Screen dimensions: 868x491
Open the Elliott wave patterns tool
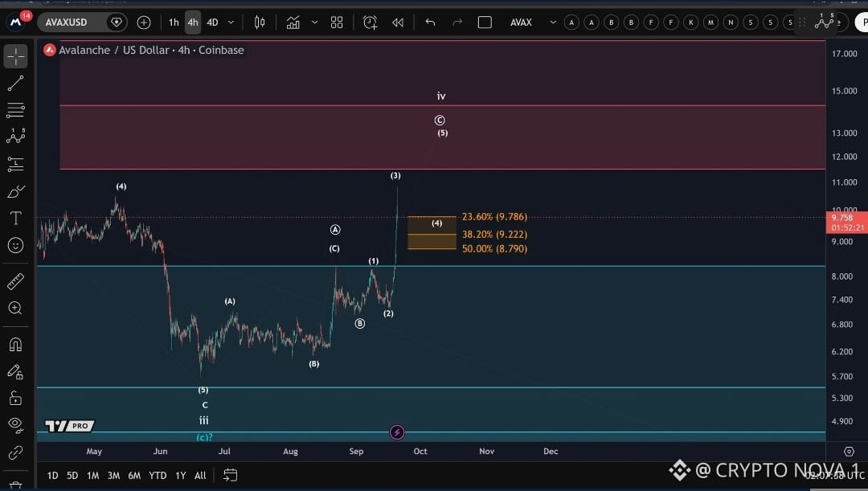tap(15, 136)
